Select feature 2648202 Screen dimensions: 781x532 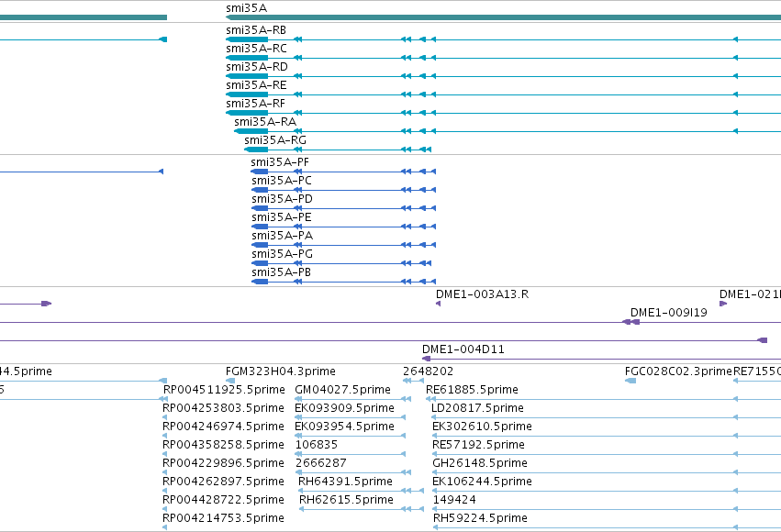pyautogui.click(x=429, y=371)
